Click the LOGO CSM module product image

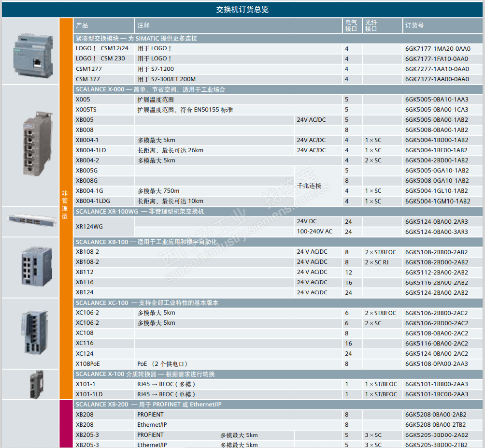pyautogui.click(x=32, y=56)
